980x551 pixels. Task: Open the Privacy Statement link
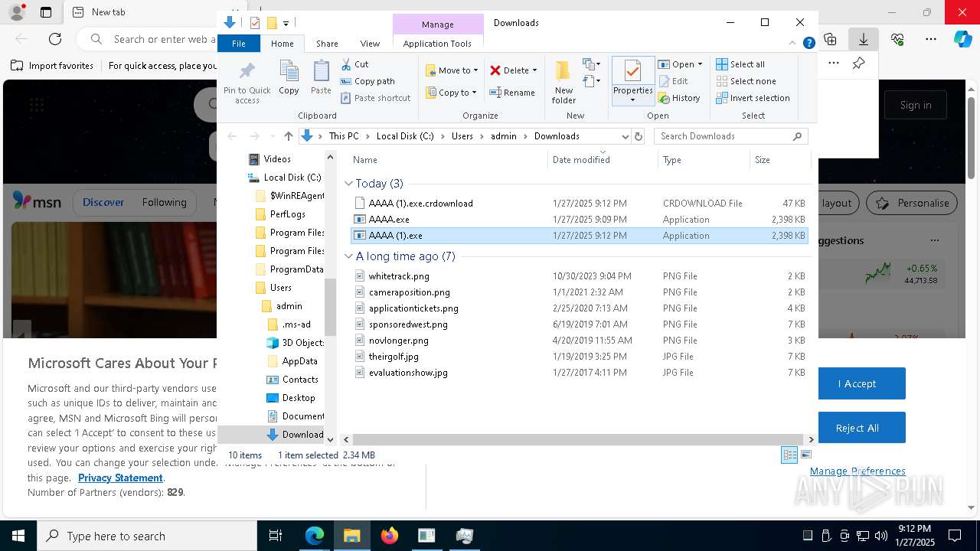click(120, 478)
